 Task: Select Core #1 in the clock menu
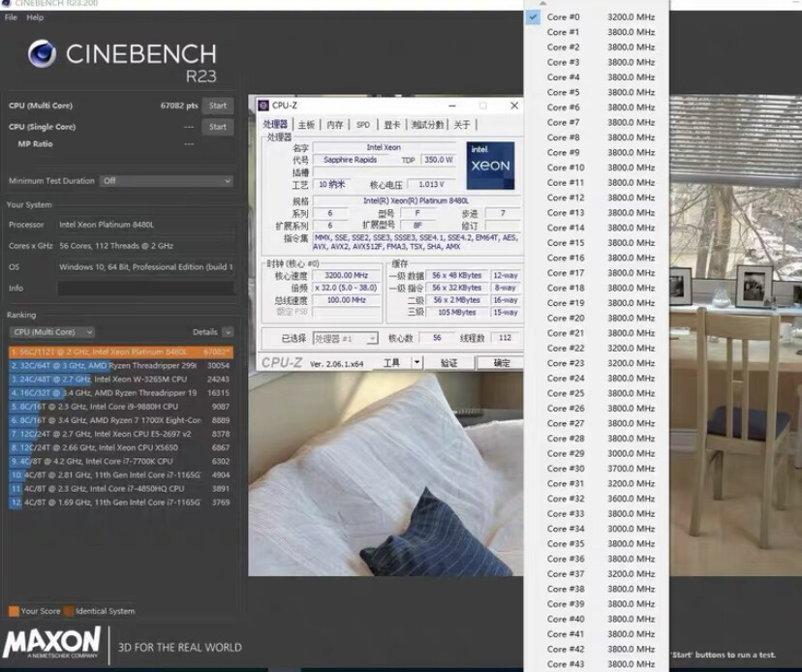(x=596, y=32)
